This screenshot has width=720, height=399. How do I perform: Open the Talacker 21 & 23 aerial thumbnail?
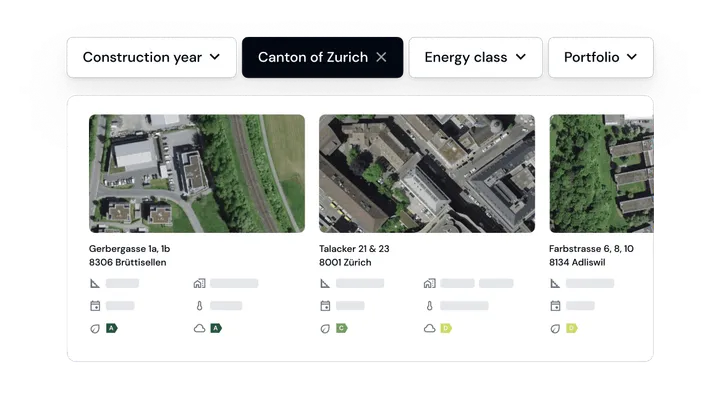pyautogui.click(x=427, y=174)
